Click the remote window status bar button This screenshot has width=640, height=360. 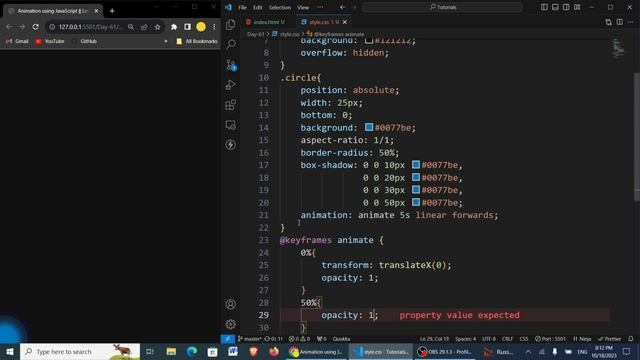tap(227, 339)
